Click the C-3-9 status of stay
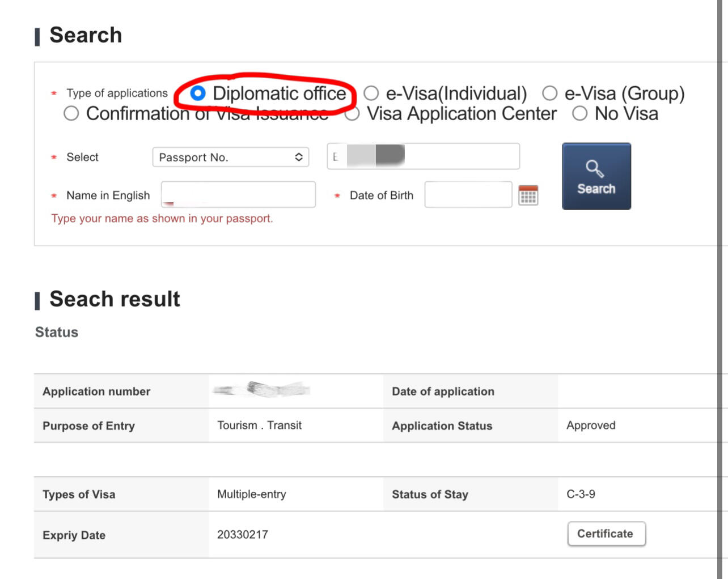Viewport: 728px width, 579px height. [x=581, y=494]
